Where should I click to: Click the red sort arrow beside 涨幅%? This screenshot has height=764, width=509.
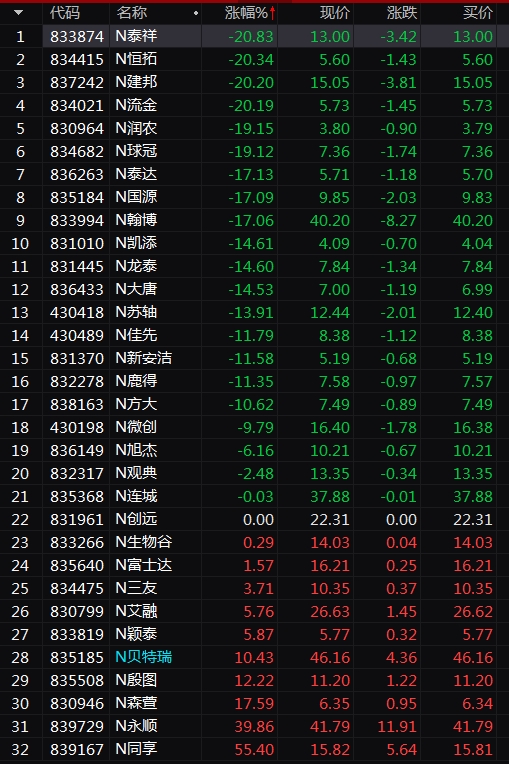pyautogui.click(x=272, y=13)
